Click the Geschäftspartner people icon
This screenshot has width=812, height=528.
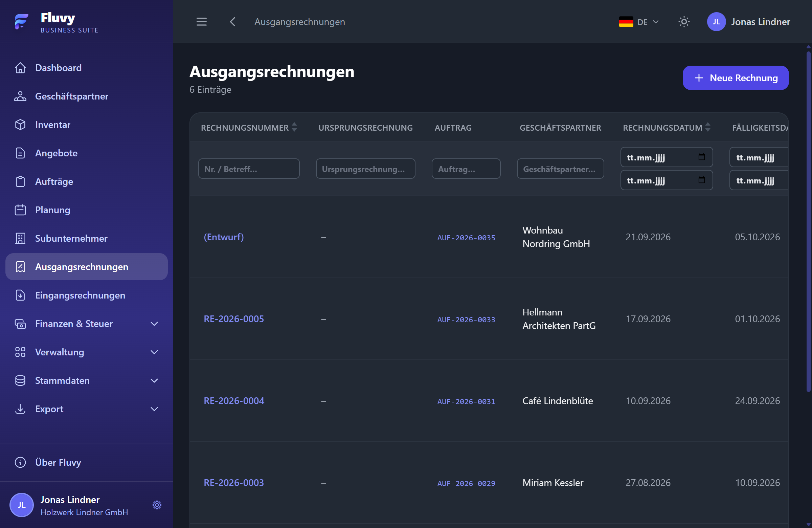click(x=20, y=96)
